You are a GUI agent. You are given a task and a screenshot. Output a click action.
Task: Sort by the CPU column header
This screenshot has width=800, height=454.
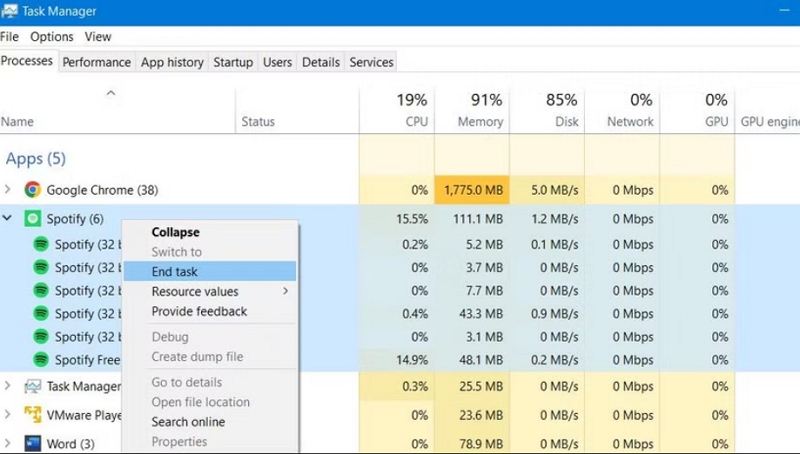397,111
